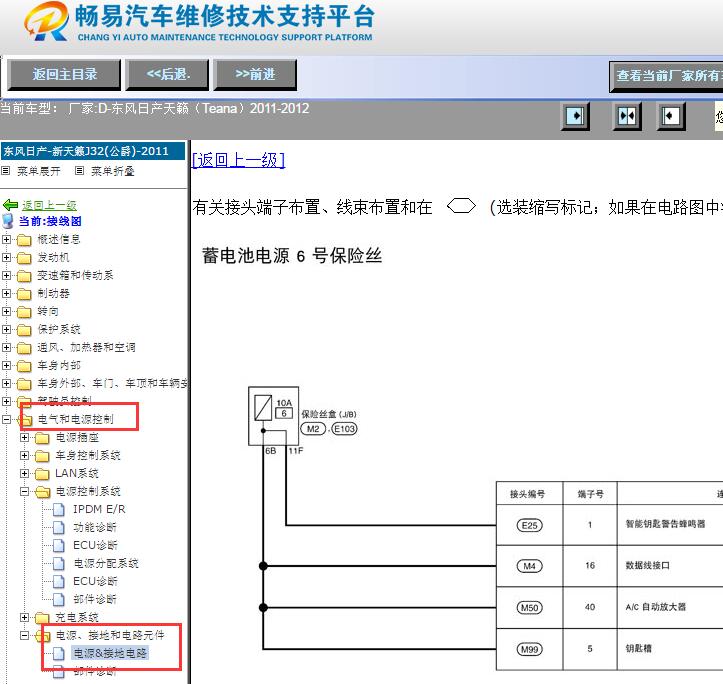Collapse the 电气和电源控制 folder
The height and width of the screenshot is (684, 723).
(6, 419)
